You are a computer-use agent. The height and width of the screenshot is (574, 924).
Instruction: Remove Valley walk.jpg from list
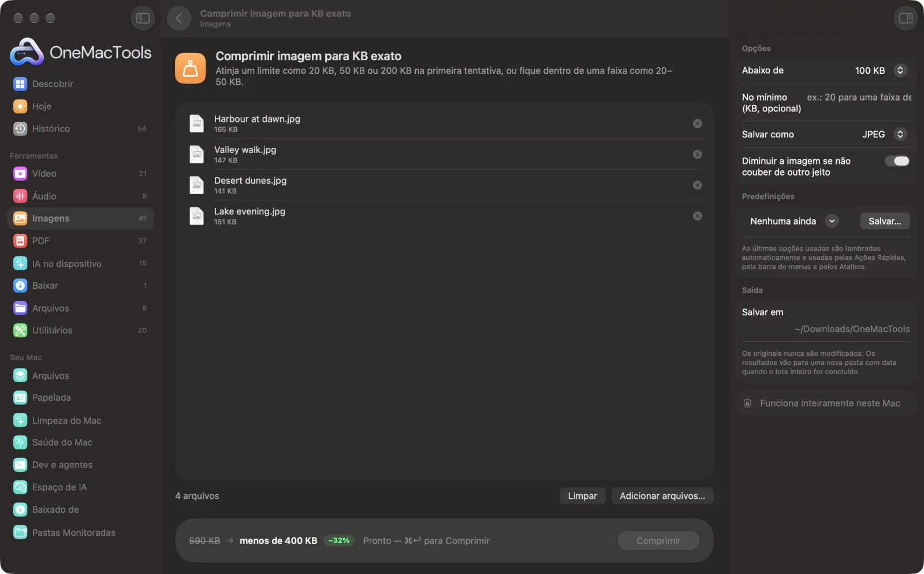coord(697,154)
